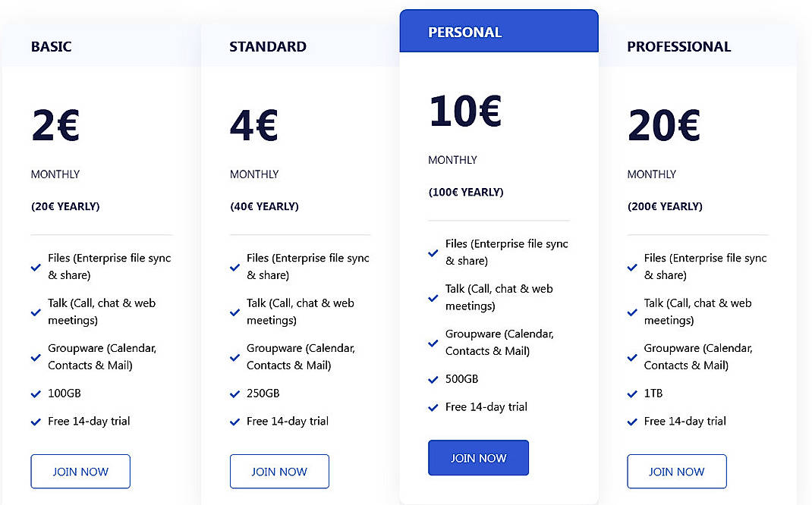Click the checkmark beside Free 14-day trial in Standard
The image size is (812, 505).
234,422
